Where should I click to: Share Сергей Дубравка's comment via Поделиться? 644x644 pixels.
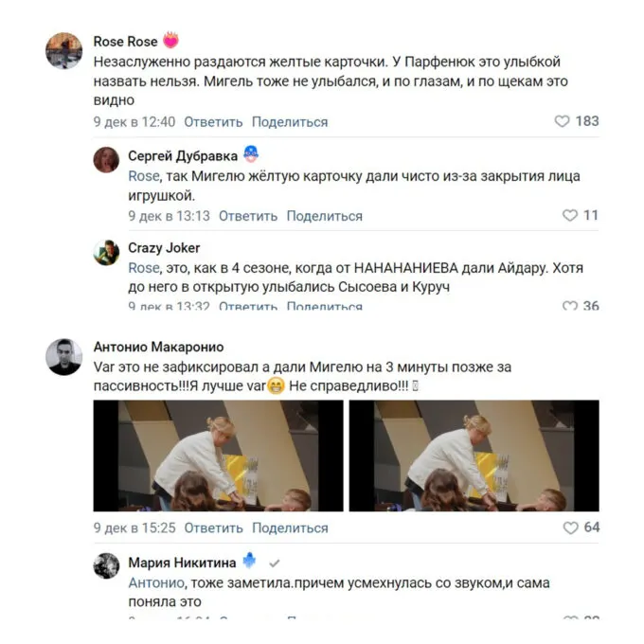tap(325, 216)
